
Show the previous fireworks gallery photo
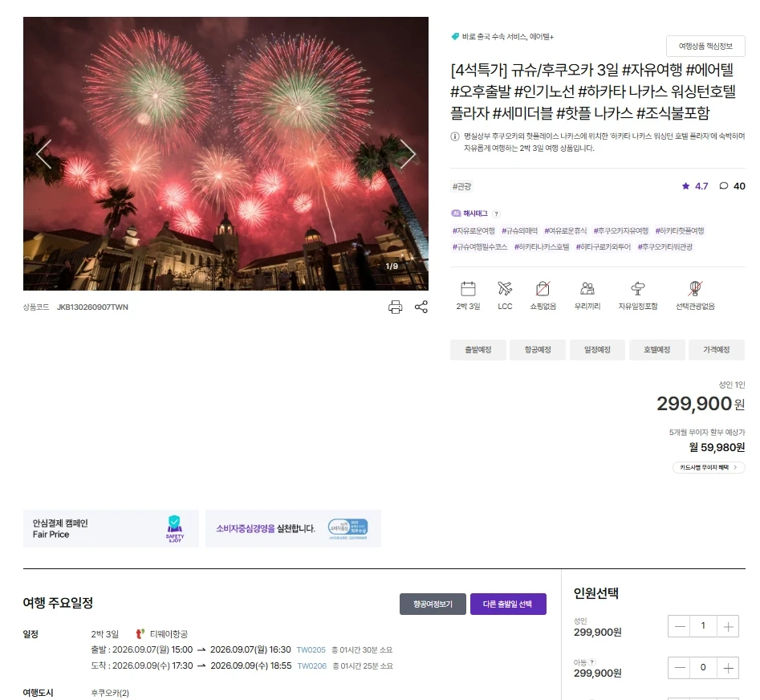(44, 154)
